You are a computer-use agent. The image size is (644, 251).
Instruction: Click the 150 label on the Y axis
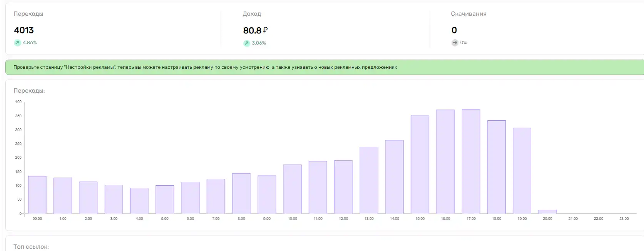[x=18, y=172]
